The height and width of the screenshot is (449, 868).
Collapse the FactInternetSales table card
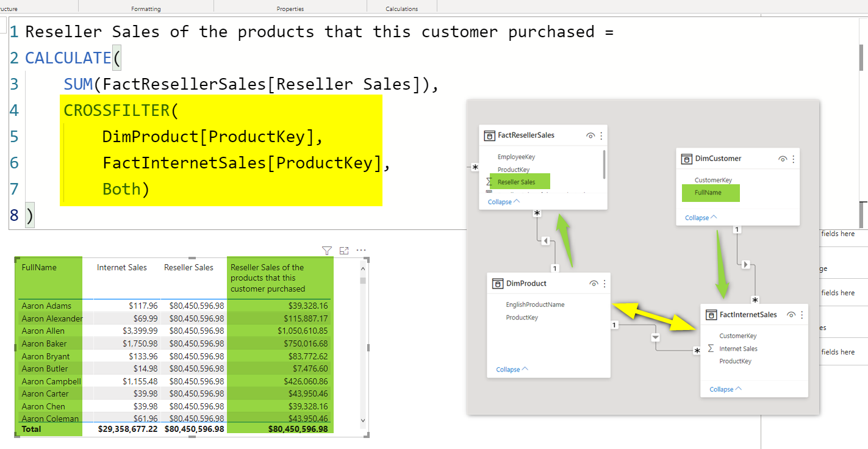725,389
